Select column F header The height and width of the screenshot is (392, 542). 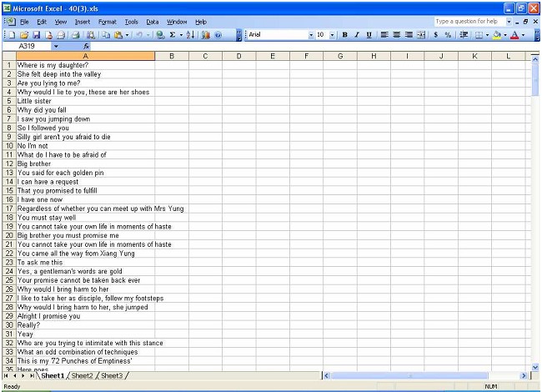[306, 56]
